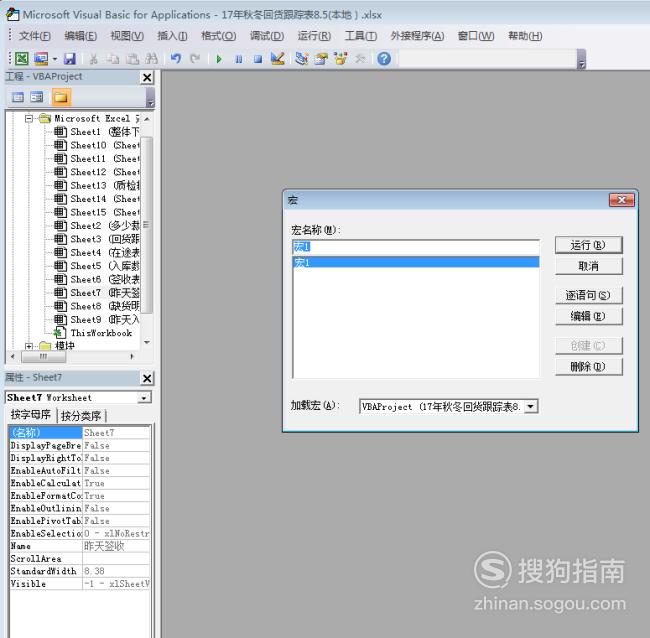Open the 视图(V) menu
Screen dimensions: 650x638
[127, 36]
